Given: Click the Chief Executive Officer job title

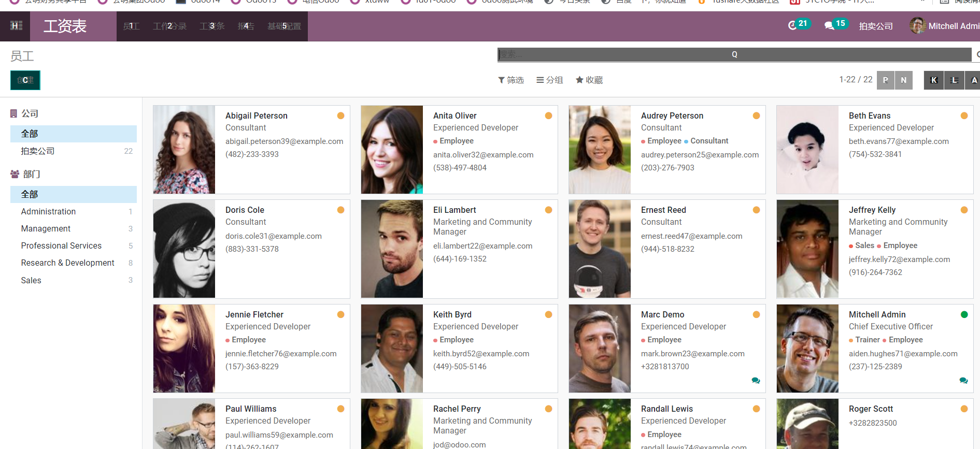Looking at the screenshot, I should [891, 326].
